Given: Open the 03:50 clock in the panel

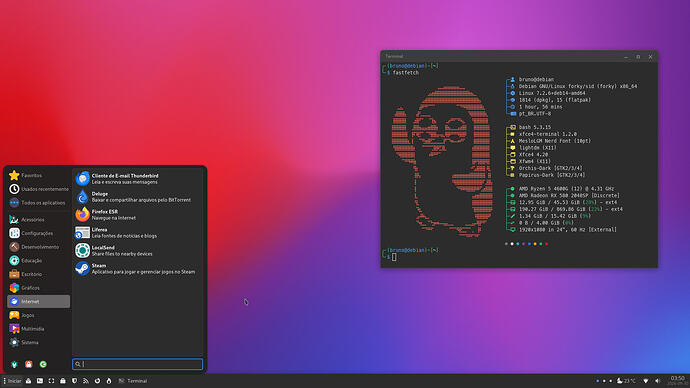Looking at the screenshot, I should coord(677,381).
